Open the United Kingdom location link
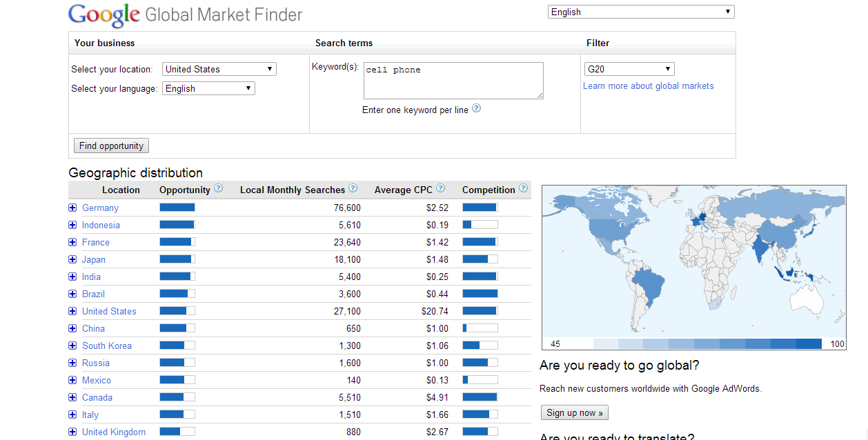This screenshot has width=868, height=440. [x=114, y=432]
